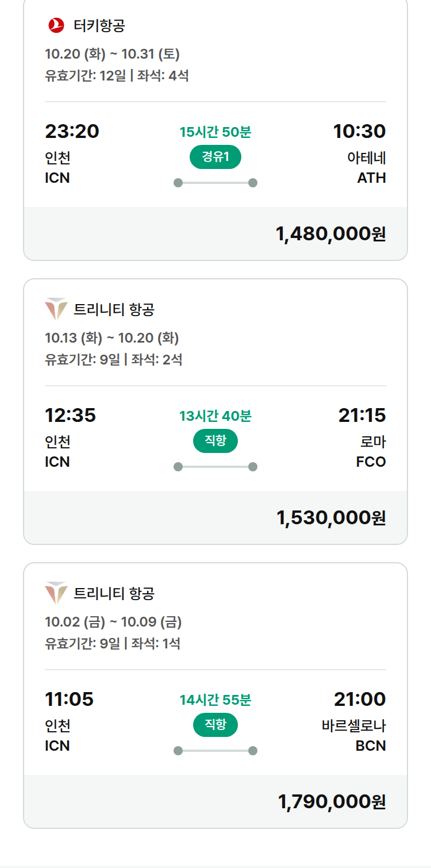This screenshot has height=868, width=431.
Task: Click the Turkish Airlines red logo icon
Action: point(56,25)
